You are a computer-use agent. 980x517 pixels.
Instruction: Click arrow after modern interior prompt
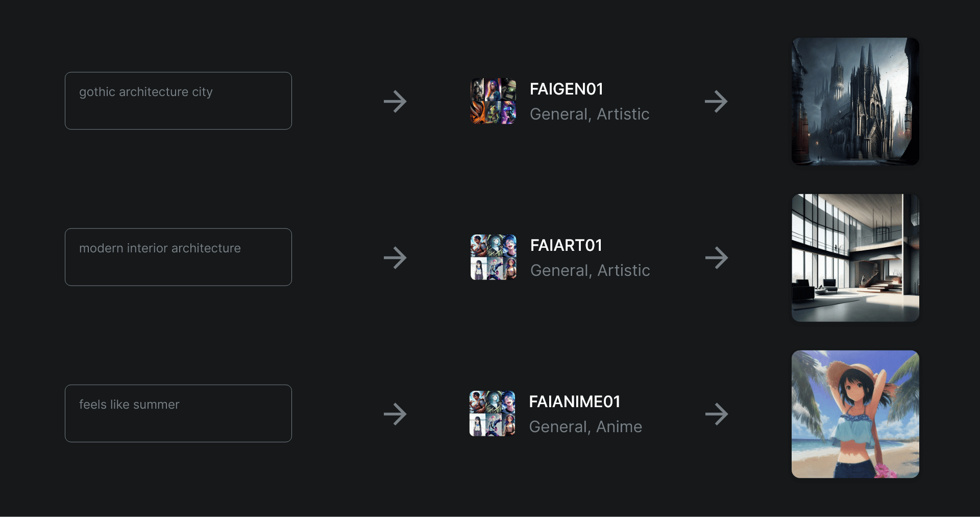395,257
